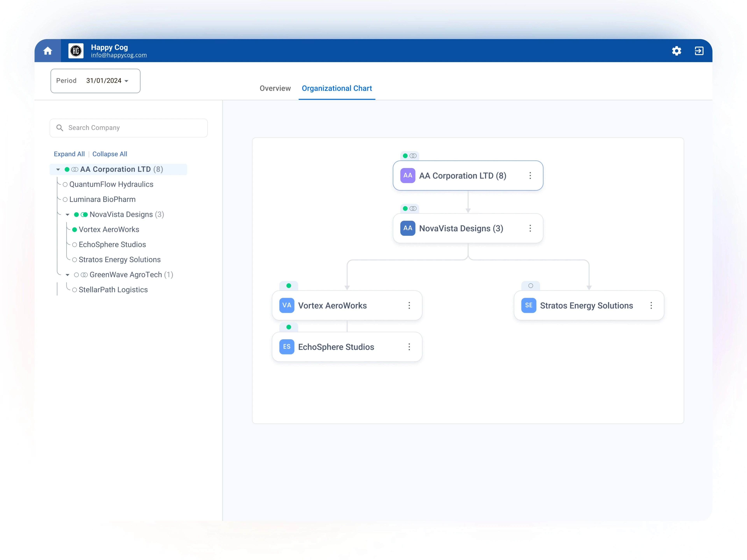The width and height of the screenshot is (747, 560).
Task: Select the Organizational Chart tab
Action: pyautogui.click(x=337, y=88)
